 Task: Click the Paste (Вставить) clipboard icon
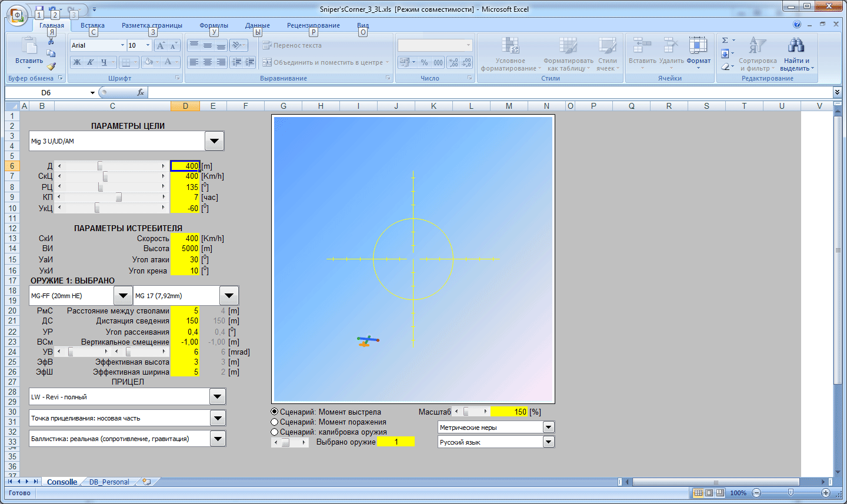(29, 46)
